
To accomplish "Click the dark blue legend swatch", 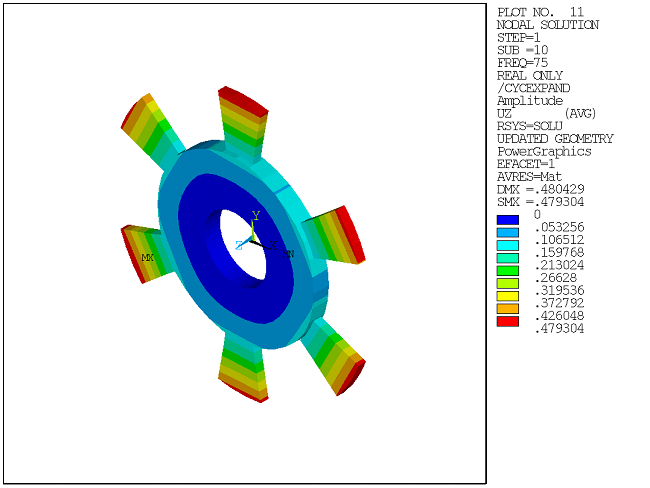I will (x=508, y=220).
